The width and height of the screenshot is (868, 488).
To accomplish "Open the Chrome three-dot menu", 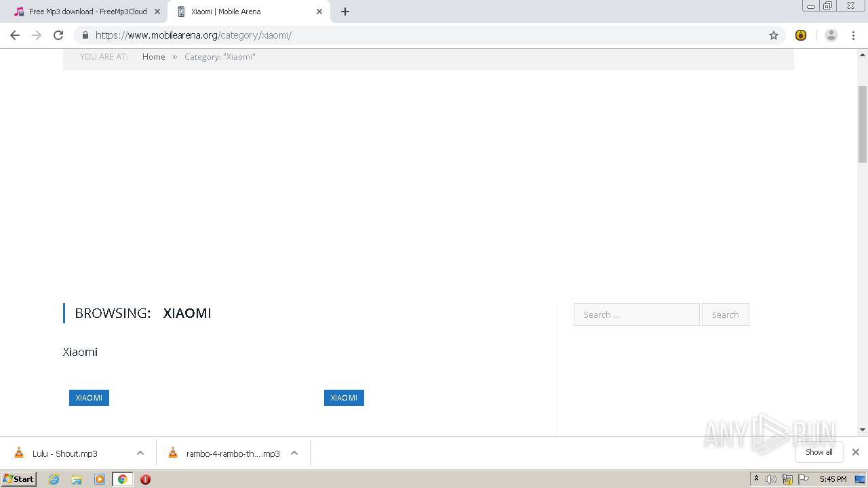I will 853,35.
